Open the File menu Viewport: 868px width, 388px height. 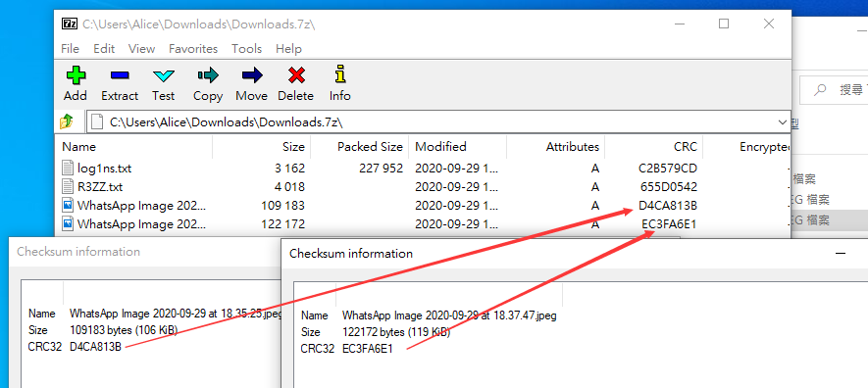(x=70, y=49)
